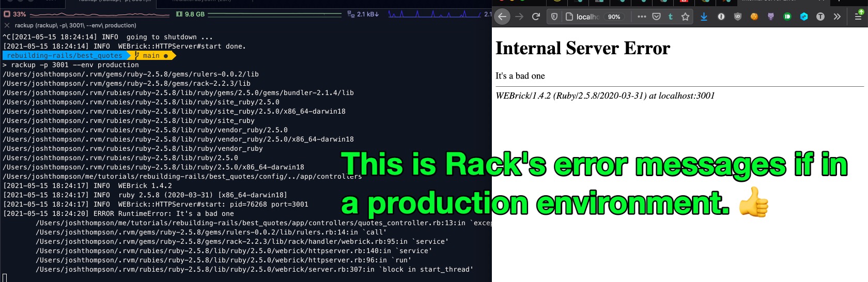This screenshot has width=868, height=282.
Task: Click the CPU 33% status indicator
Action: point(15,14)
